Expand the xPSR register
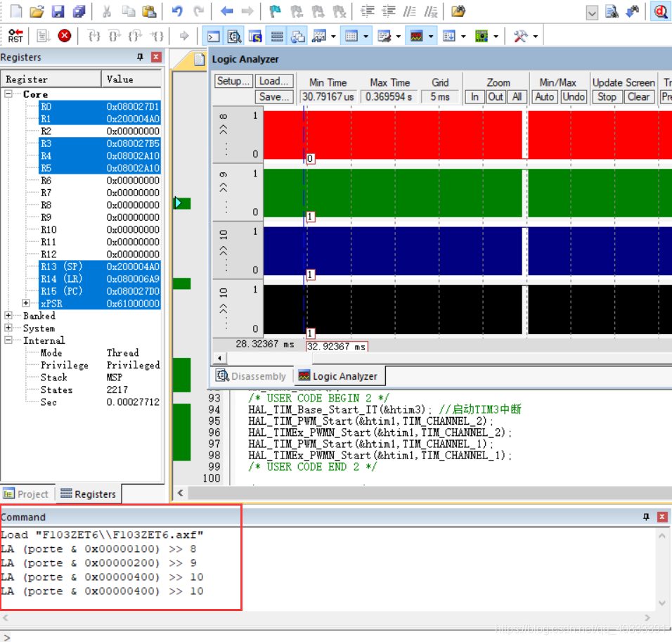Screen dimensions: 672x642 point(26,303)
